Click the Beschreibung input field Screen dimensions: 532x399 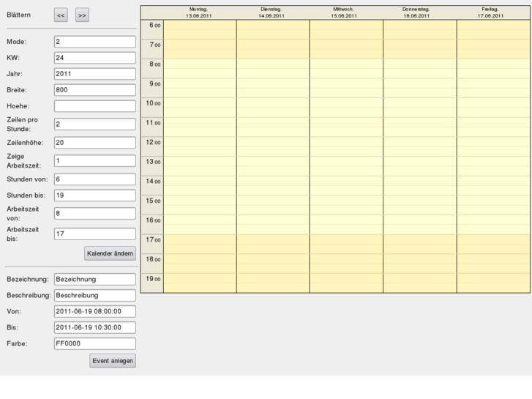pos(95,296)
